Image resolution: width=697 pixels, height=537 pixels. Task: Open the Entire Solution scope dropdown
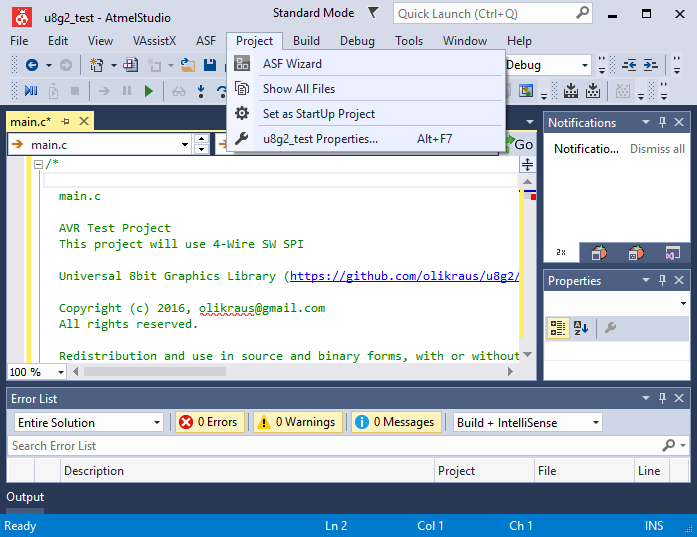[88, 422]
